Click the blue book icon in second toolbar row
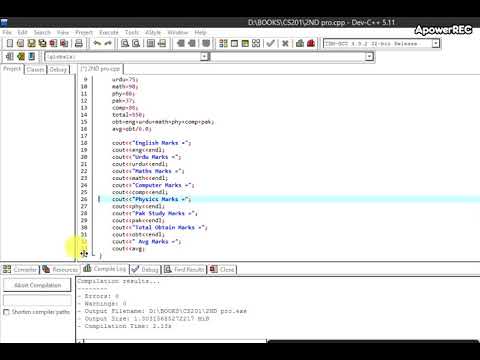 point(31,56)
